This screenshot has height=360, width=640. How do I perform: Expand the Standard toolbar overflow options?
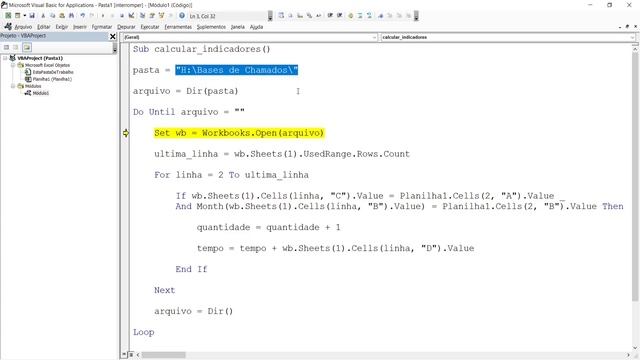(x=270, y=16)
